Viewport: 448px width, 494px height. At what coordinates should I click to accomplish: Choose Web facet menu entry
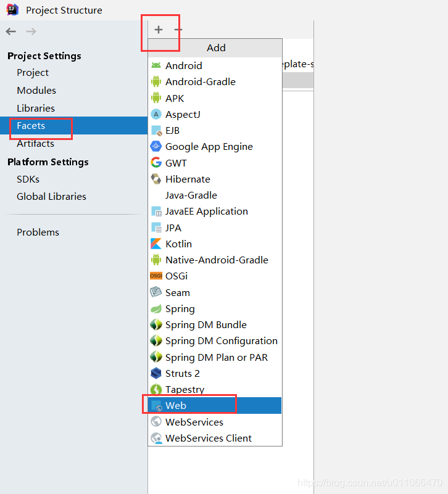click(x=215, y=405)
